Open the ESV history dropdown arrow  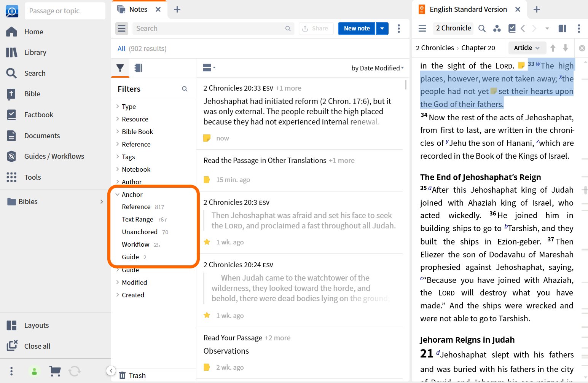pos(547,28)
